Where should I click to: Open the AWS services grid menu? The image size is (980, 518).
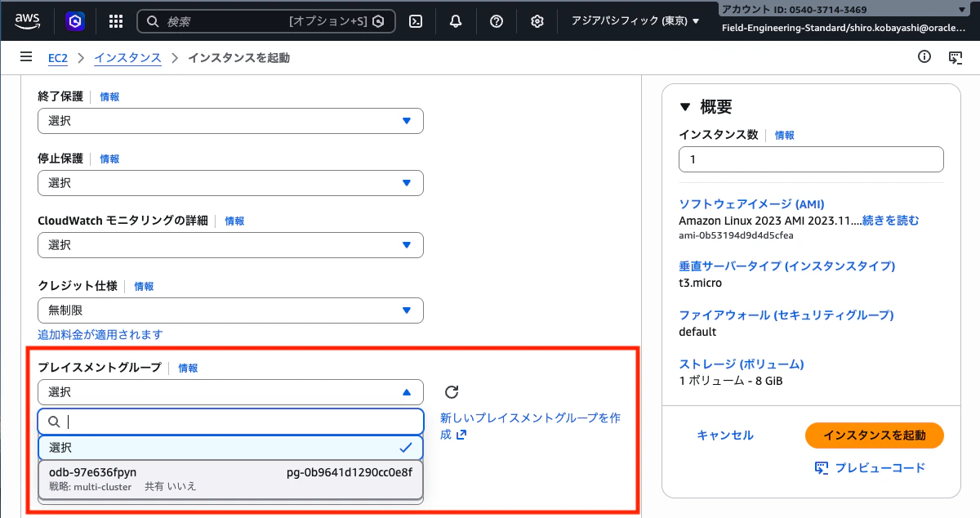116,21
